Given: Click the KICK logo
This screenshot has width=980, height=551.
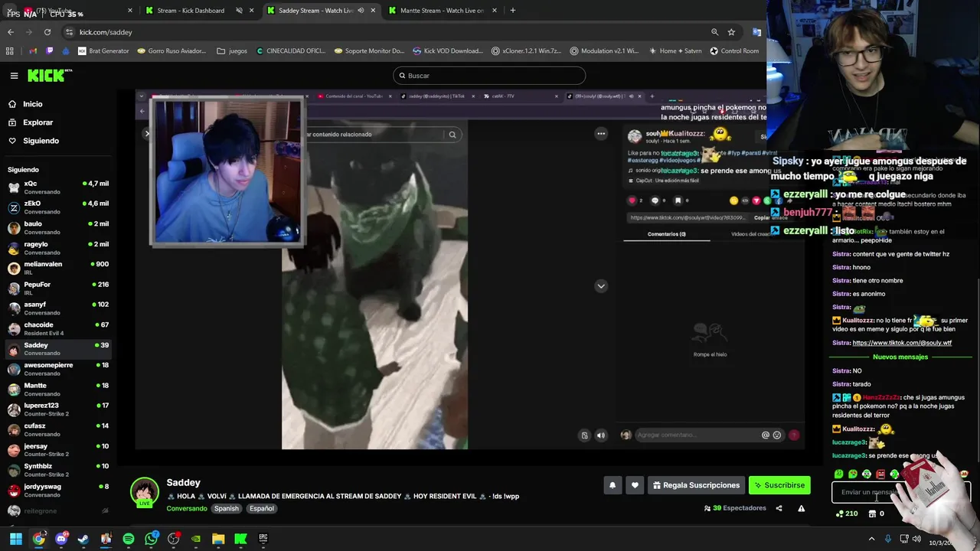Looking at the screenshot, I should click(x=50, y=75).
